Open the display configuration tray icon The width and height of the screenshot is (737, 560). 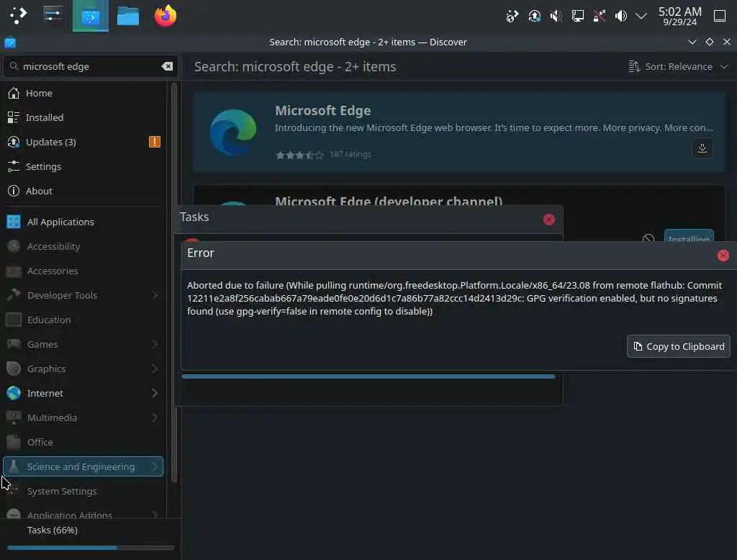click(x=578, y=16)
